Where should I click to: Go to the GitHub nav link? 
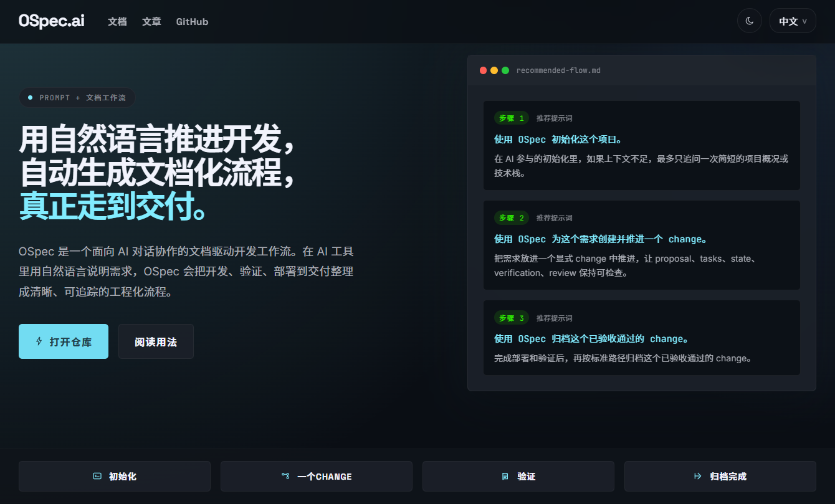pos(192,21)
